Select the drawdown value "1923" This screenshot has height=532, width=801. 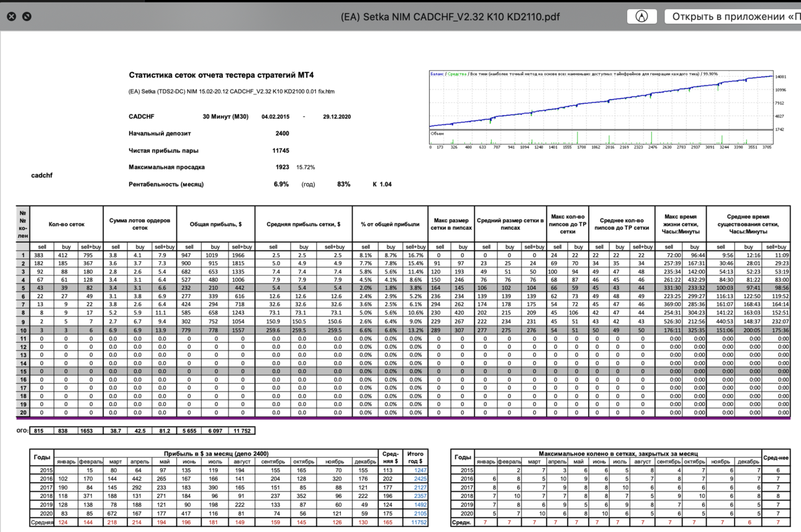[282, 167]
